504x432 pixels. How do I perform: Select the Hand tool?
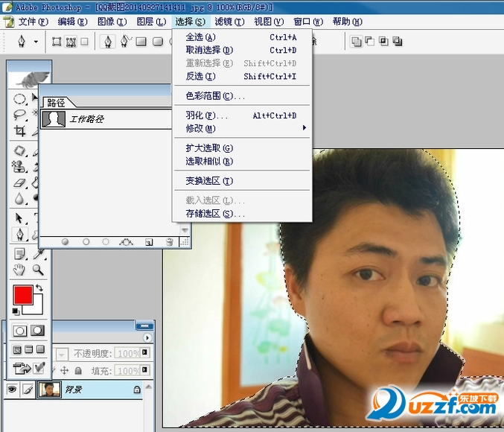[20, 270]
